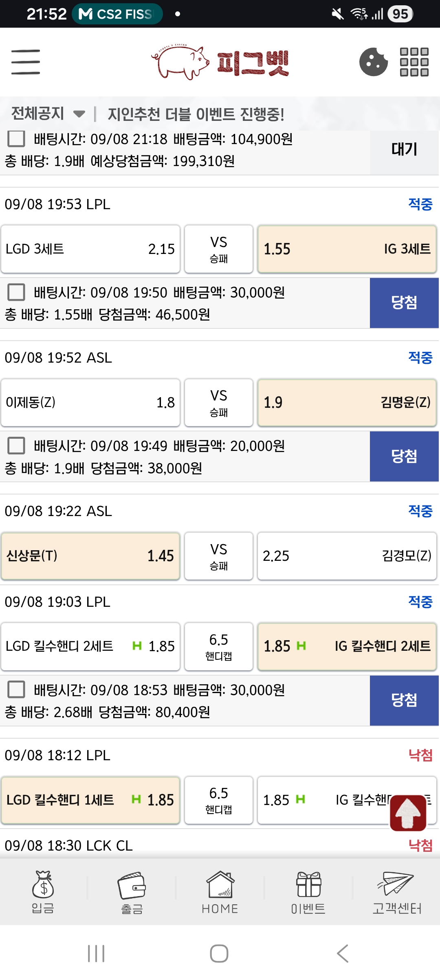Open 입금 deposit money bag icon
Screen dimensions: 440x980
click(x=43, y=892)
